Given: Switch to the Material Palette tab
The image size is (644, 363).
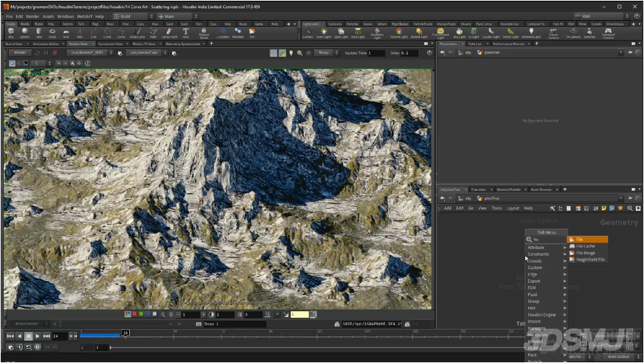Looking at the screenshot, I should point(508,190).
